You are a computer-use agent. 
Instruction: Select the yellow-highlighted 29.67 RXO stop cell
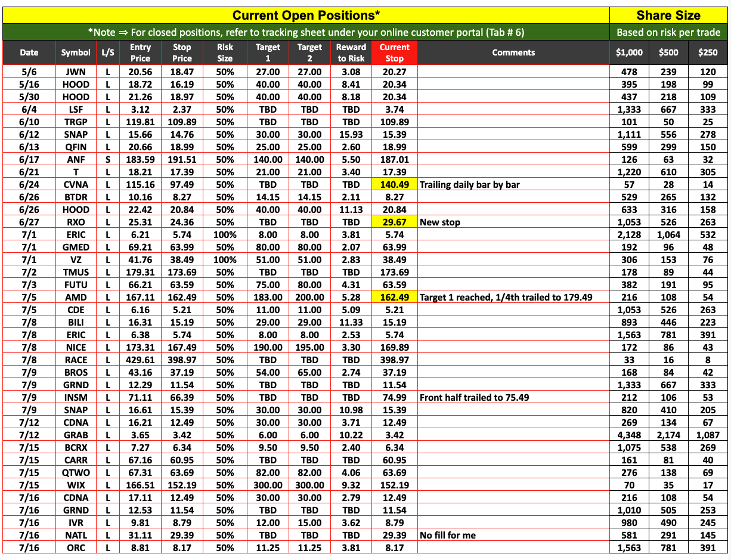pos(394,222)
